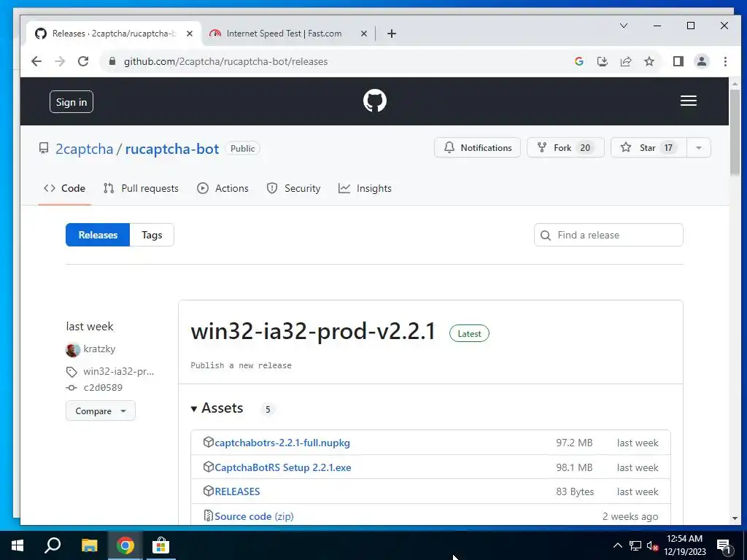Open the rucaptcha-bot repository link
This screenshot has height=560, width=747.
[172, 149]
